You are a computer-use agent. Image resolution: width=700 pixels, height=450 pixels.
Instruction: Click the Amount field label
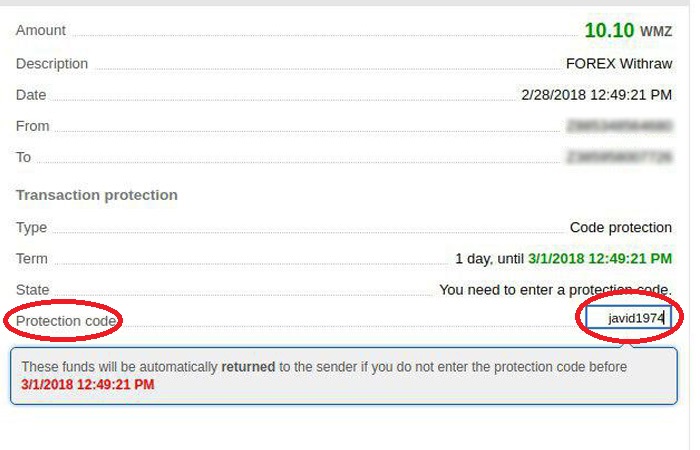(41, 30)
